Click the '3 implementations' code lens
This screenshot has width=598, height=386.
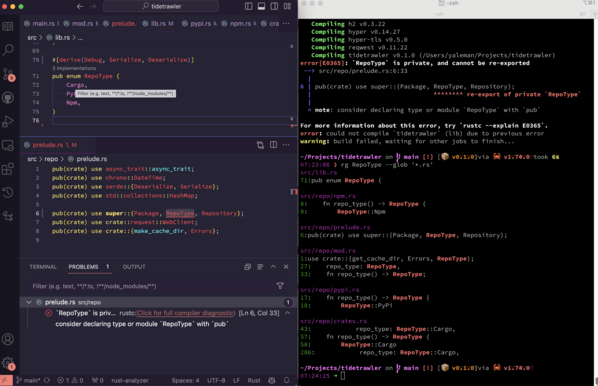tap(74, 68)
